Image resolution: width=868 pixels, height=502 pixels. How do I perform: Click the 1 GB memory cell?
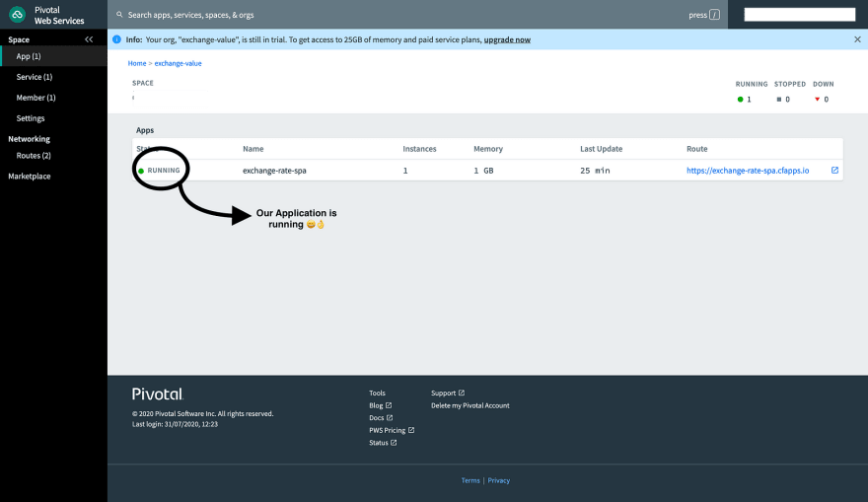483,171
